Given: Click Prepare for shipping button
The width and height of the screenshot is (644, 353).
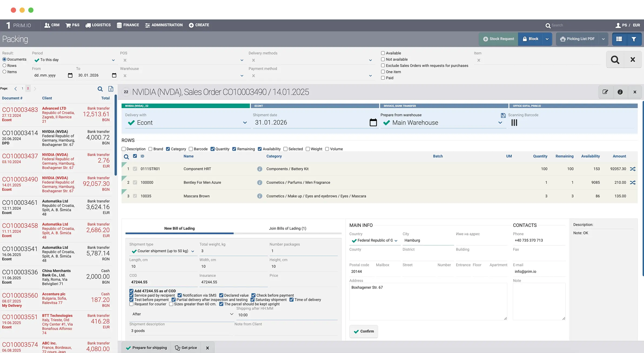Looking at the screenshot, I should coord(146,348).
